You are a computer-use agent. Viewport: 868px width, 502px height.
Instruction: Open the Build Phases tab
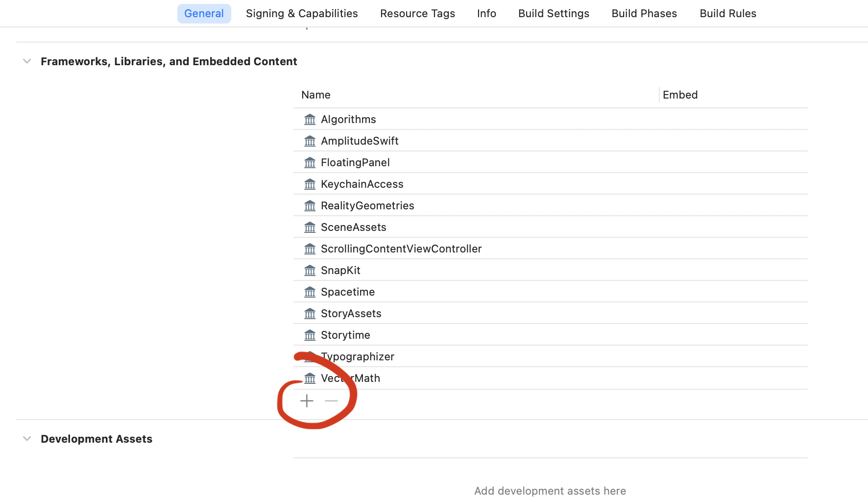pos(644,14)
